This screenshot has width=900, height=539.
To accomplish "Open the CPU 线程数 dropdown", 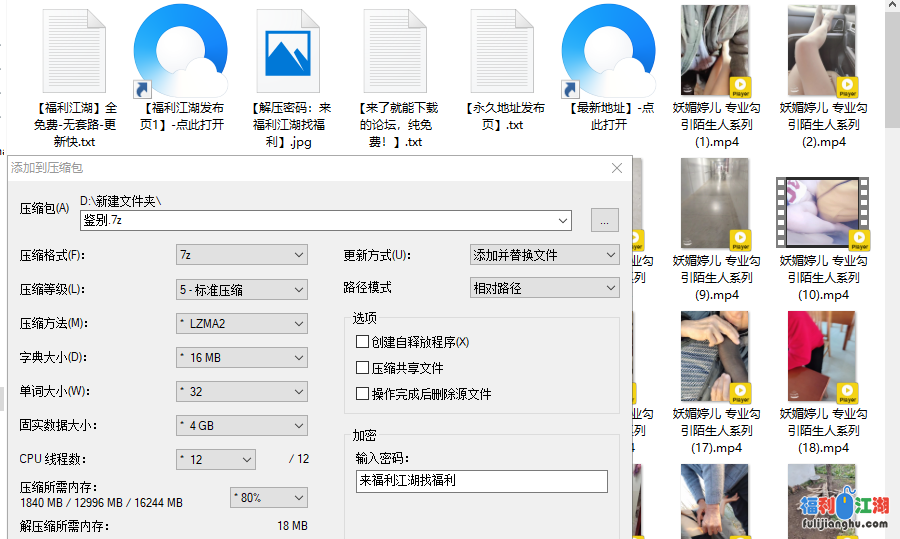I will 215,459.
